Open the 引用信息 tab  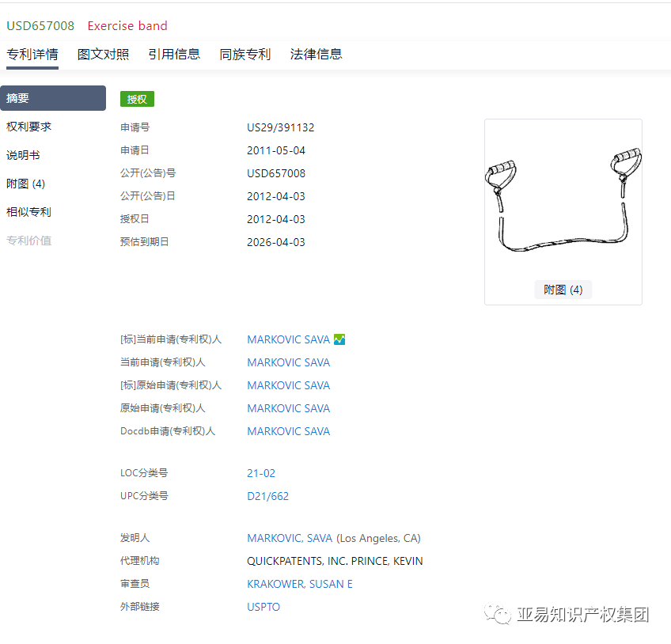tap(174, 55)
